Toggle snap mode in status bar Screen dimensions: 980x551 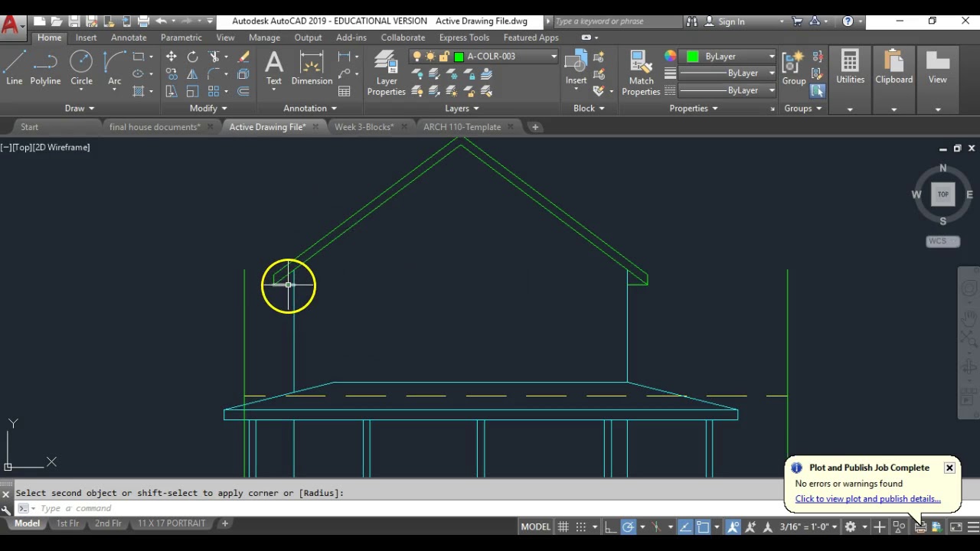coord(581,527)
